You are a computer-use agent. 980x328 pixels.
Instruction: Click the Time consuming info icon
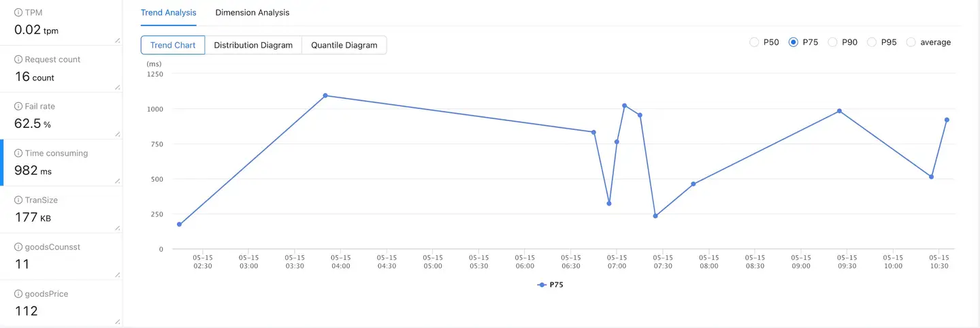(18, 154)
